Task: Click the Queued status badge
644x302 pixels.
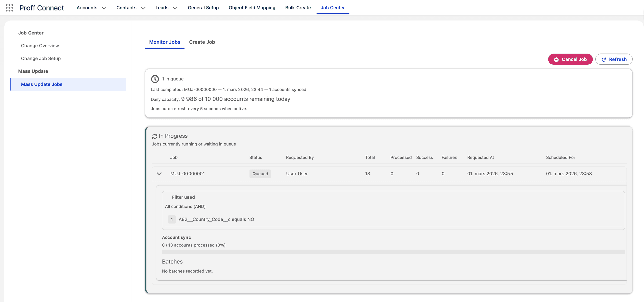Action: 260,174
